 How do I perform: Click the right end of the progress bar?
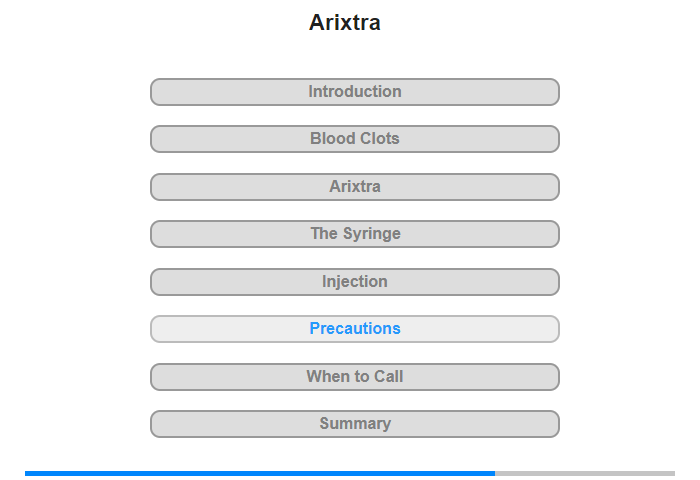(670, 473)
